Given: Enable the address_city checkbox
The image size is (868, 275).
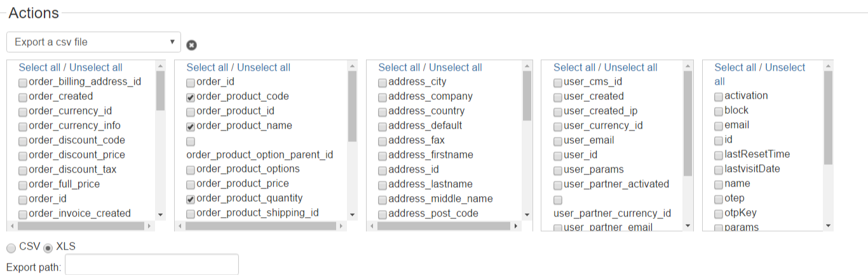Looking at the screenshot, I should [383, 82].
